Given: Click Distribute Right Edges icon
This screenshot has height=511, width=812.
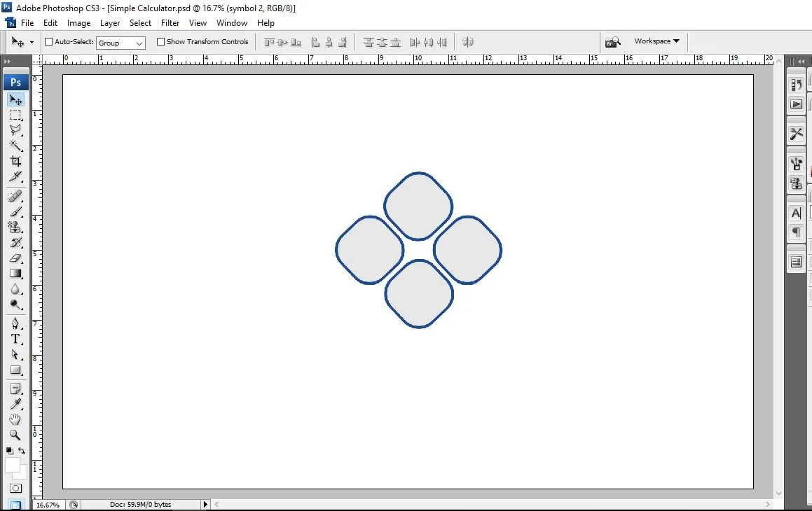Looking at the screenshot, I should 442,43.
